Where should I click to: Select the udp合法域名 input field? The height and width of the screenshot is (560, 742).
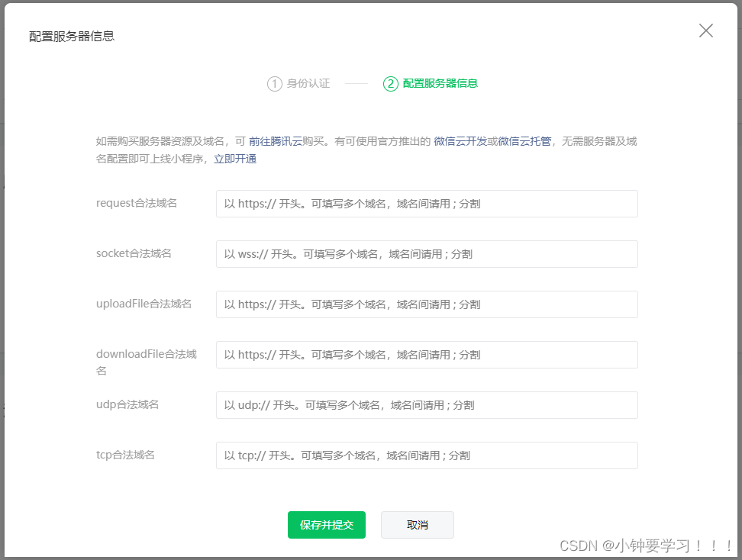coord(427,405)
